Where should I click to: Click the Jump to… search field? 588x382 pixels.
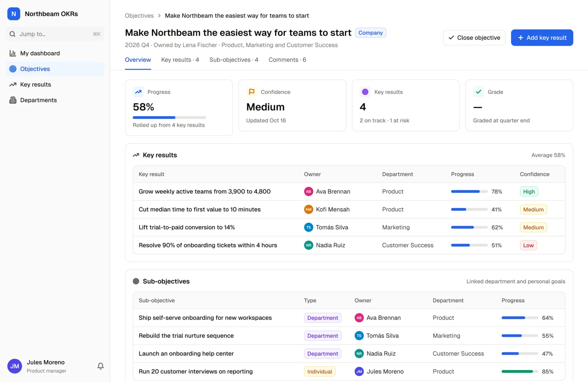[x=55, y=34]
